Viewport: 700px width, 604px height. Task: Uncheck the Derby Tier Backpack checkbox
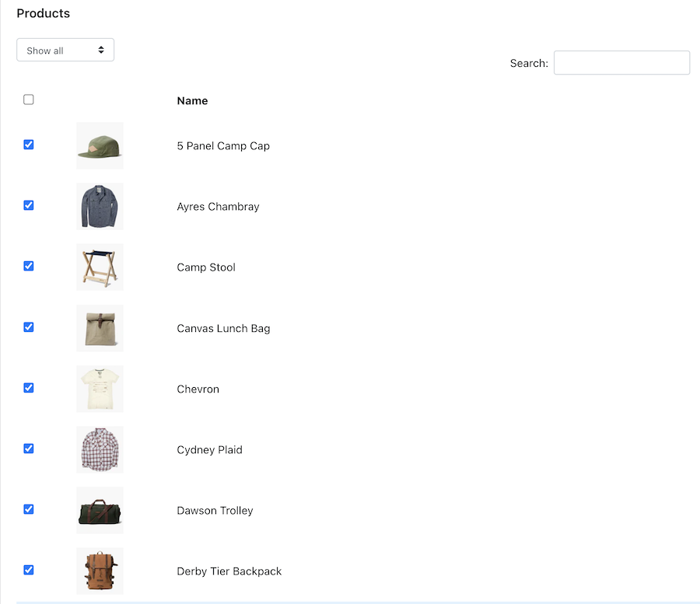[29, 570]
